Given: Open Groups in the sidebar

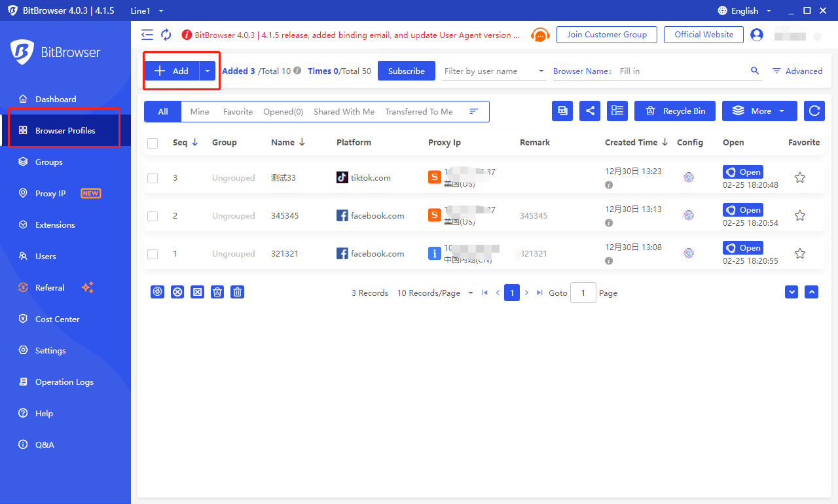Looking at the screenshot, I should pyautogui.click(x=65, y=162).
